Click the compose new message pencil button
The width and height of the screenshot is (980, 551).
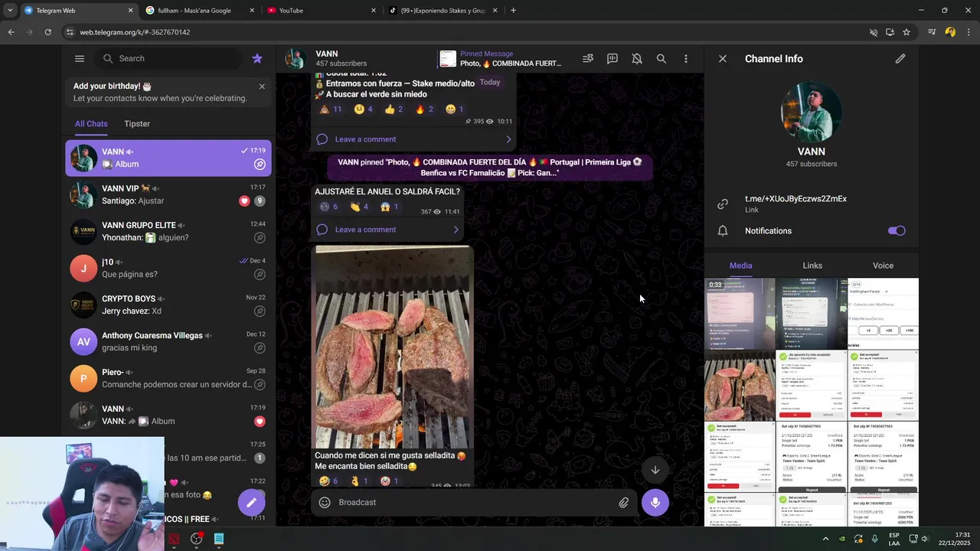click(x=251, y=503)
